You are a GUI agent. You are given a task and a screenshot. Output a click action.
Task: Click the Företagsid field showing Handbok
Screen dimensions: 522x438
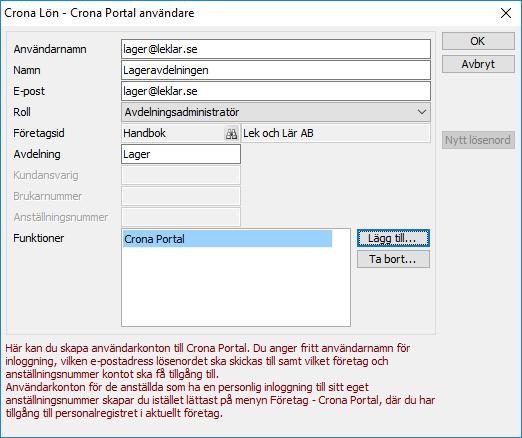(x=173, y=133)
